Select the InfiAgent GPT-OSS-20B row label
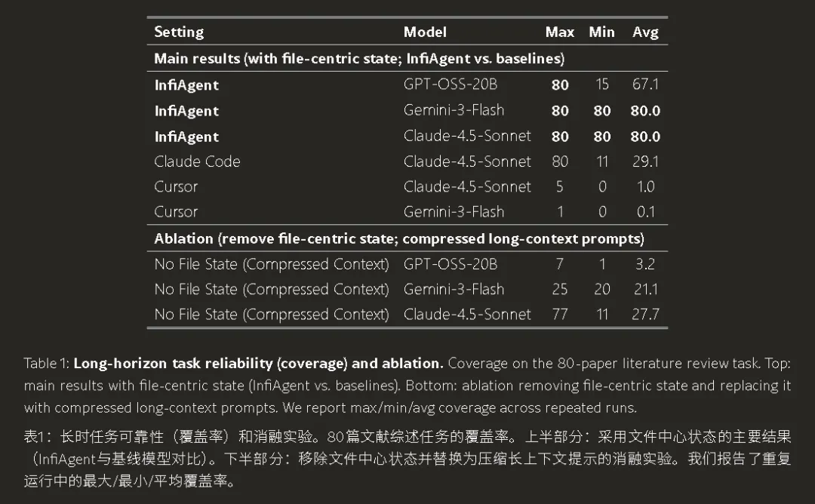The width and height of the screenshot is (815, 504). click(186, 85)
